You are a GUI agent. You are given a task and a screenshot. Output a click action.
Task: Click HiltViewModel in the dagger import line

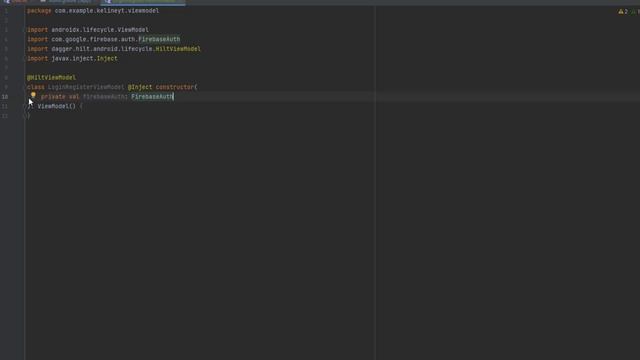point(178,49)
